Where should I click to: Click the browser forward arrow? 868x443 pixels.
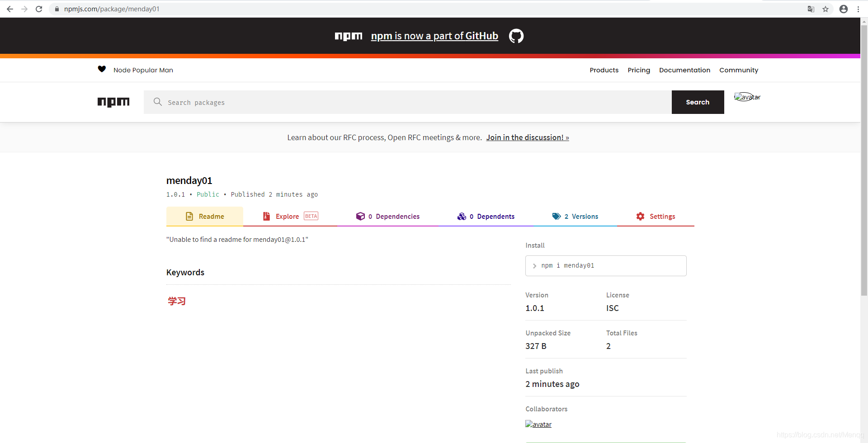pos(24,9)
